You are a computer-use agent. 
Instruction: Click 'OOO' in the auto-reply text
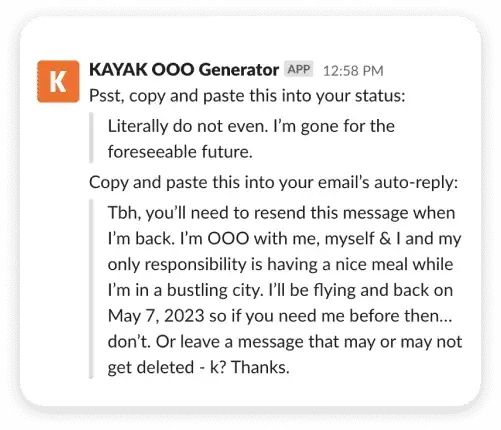[x=228, y=239]
